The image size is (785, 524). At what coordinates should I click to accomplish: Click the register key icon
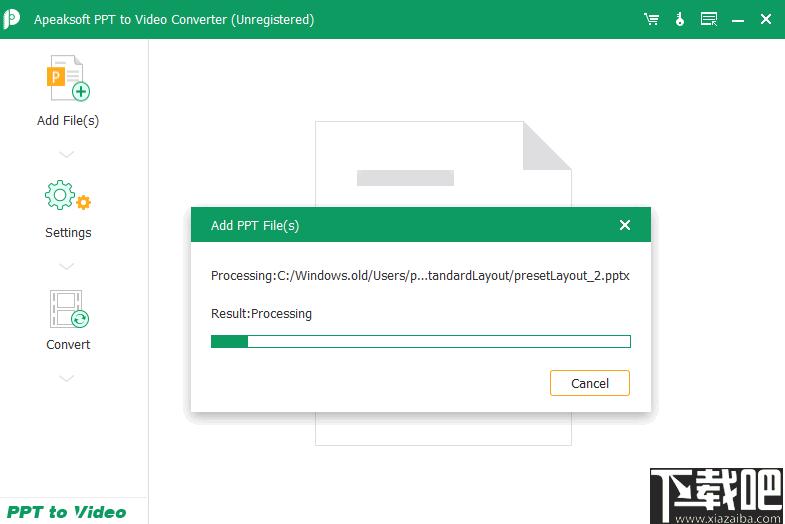click(679, 20)
